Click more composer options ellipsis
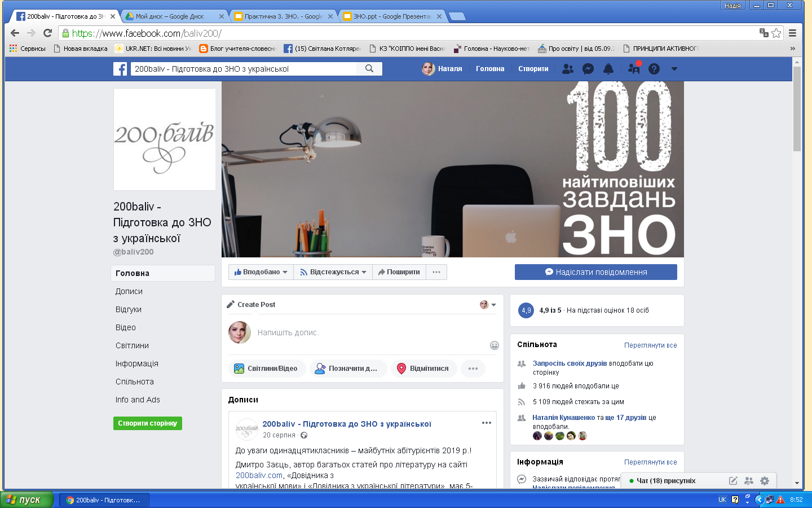 pyautogui.click(x=473, y=369)
